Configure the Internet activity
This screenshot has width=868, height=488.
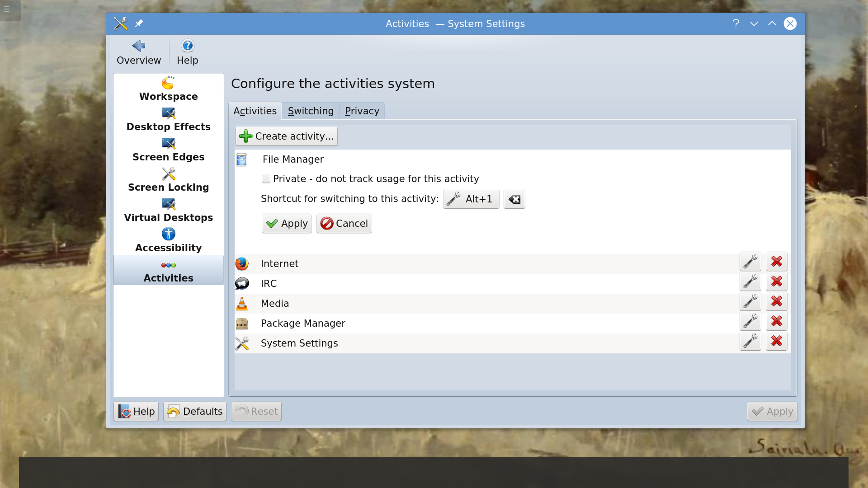[x=750, y=262]
